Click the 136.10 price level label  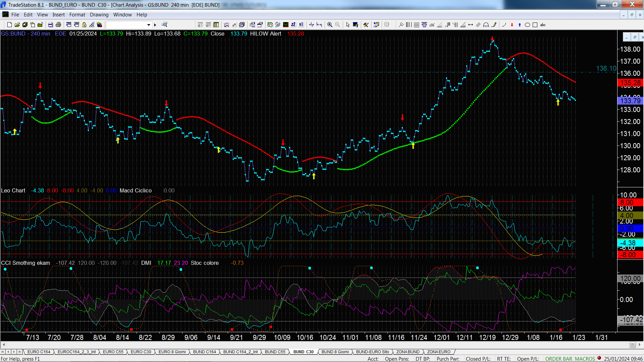(606, 68)
